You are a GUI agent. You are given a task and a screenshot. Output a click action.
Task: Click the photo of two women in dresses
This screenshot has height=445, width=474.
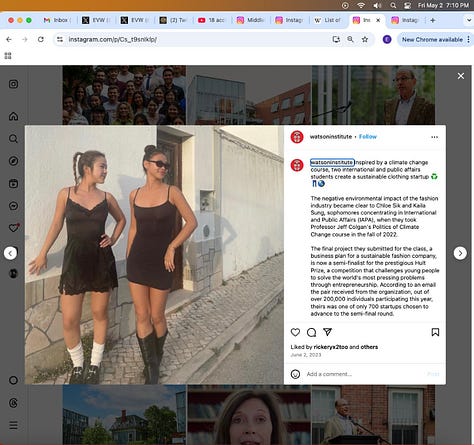154,255
